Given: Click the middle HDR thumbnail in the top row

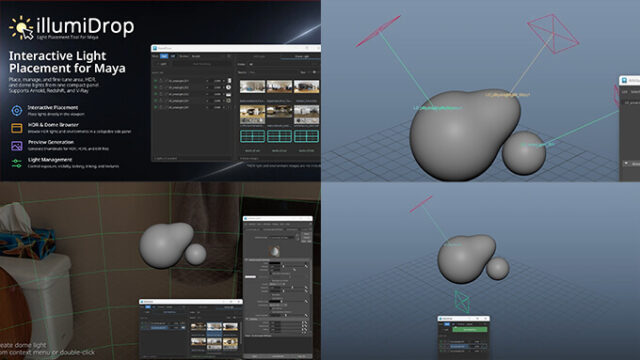Looking at the screenshot, I should (279, 87).
